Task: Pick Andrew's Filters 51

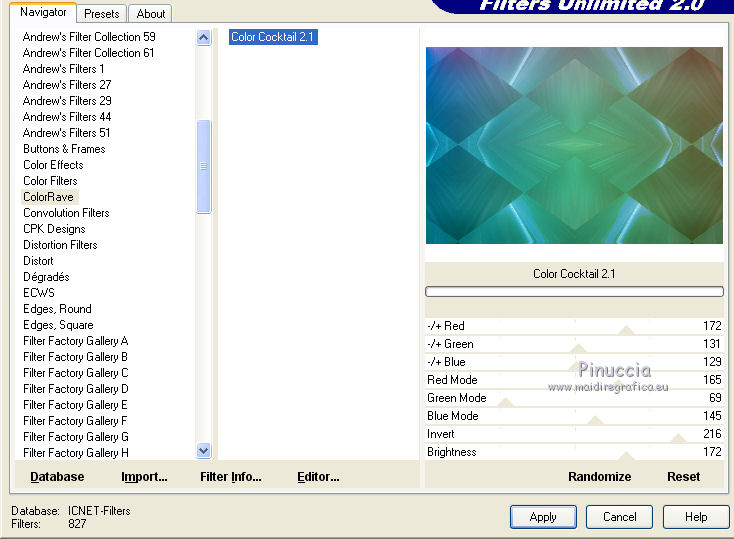Action: [x=66, y=133]
